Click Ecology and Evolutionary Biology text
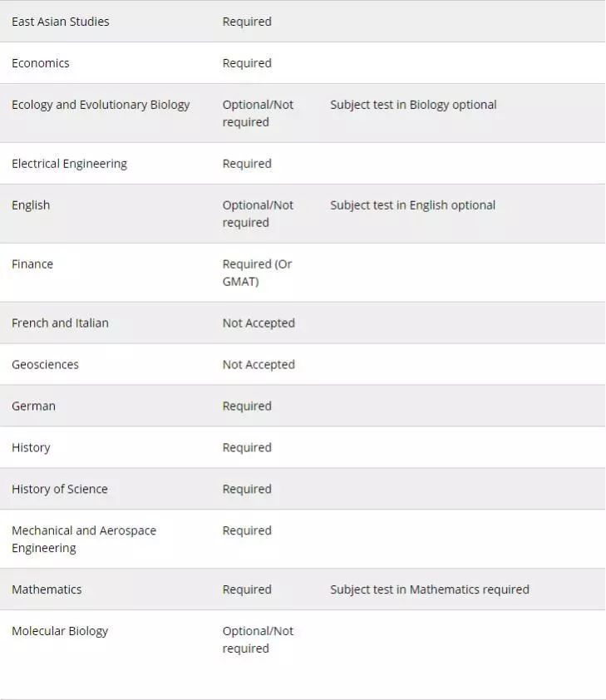 click(101, 105)
